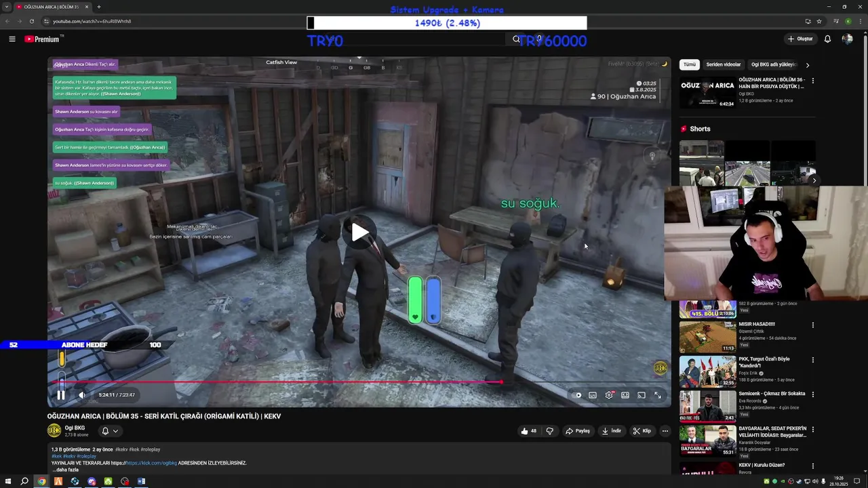The width and height of the screenshot is (868, 488).
Task: Open the Oluştur create menu
Action: coord(800,39)
